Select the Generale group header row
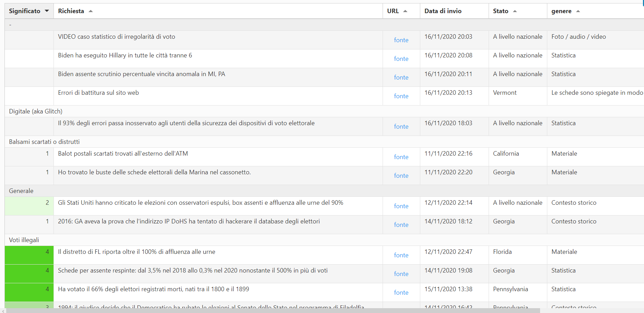Viewport: 644px width, 313px height. (21, 191)
